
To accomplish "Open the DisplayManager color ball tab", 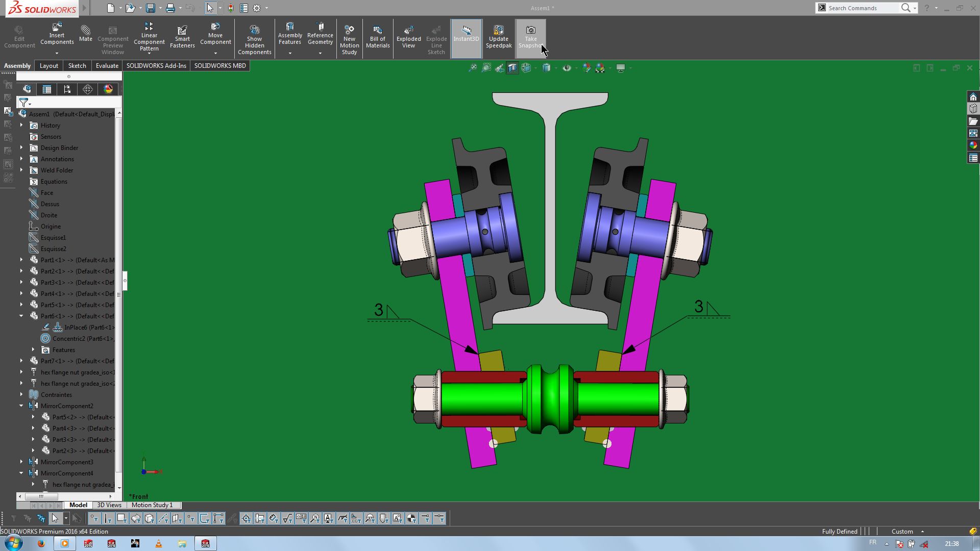I will (x=108, y=89).
